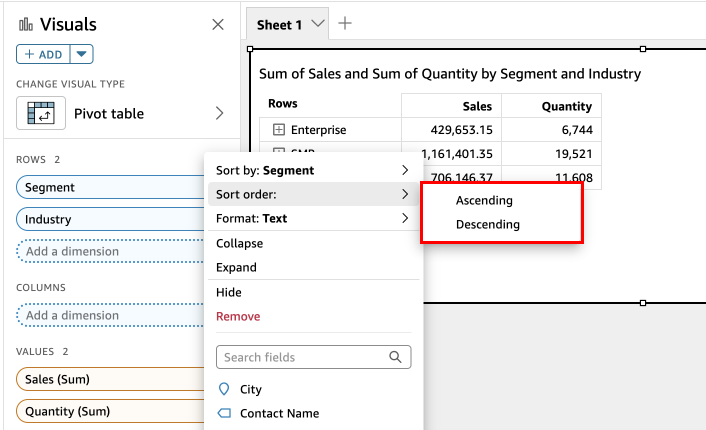Select Ascending sort order
706x430 pixels.
(484, 200)
